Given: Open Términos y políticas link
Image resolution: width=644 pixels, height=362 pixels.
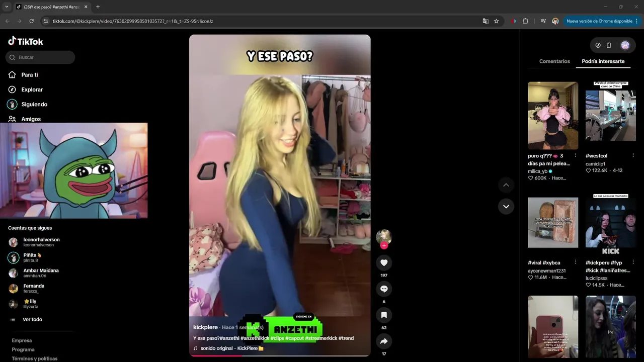Looking at the screenshot, I should pyautogui.click(x=35, y=358).
